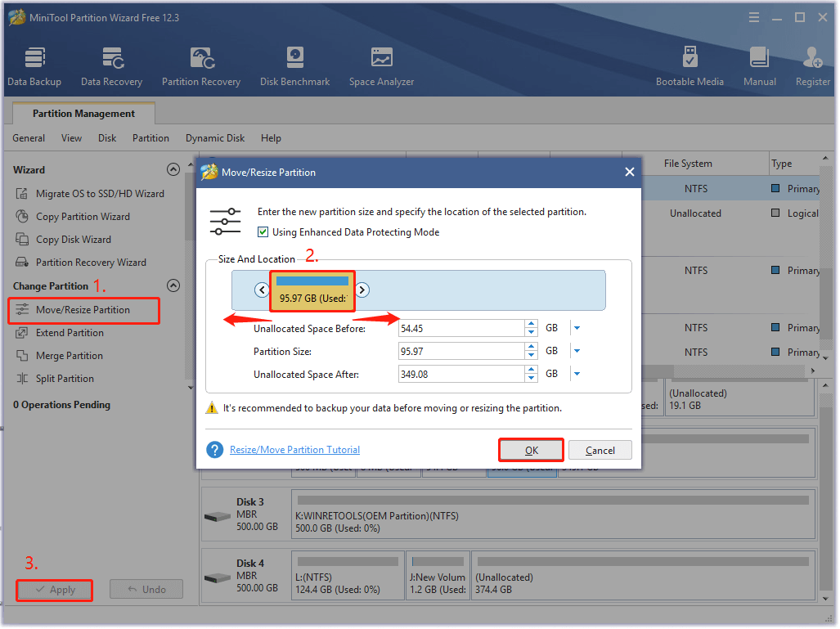Open the Partition menu
The image size is (840, 629).
(x=150, y=138)
